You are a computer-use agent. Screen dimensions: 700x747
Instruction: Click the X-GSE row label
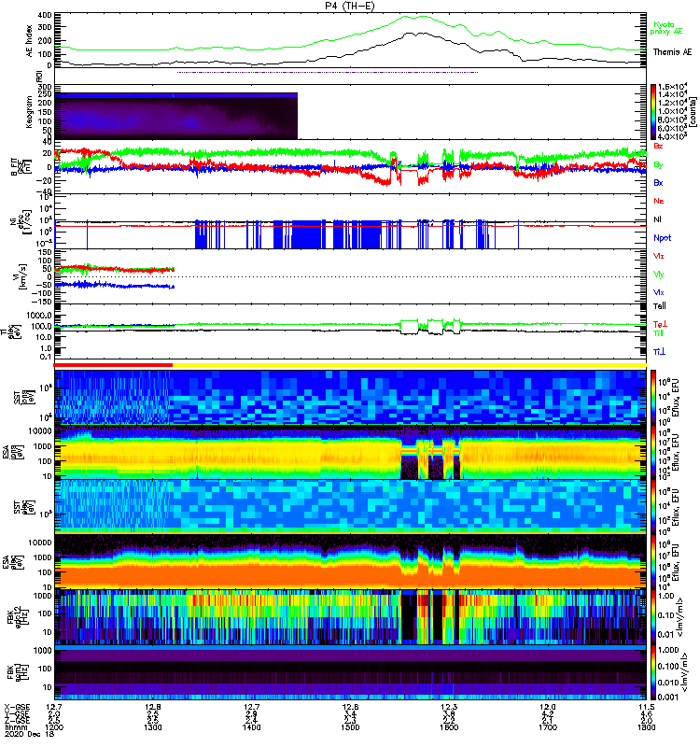point(17,707)
